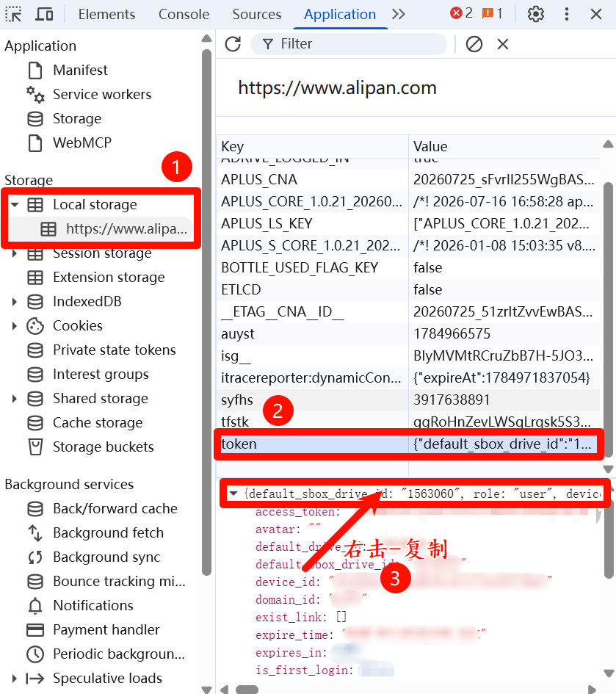
Task: Click the sidebar vertical scrollbar thumb
Action: [x=206, y=312]
